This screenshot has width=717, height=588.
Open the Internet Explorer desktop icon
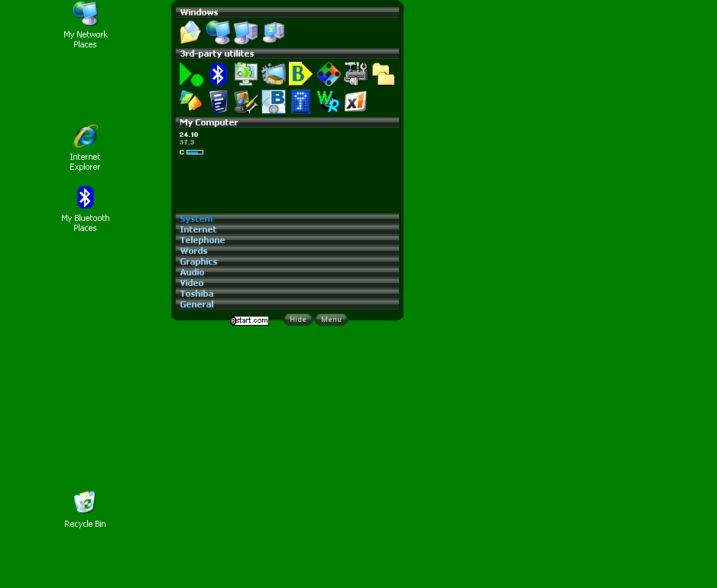[x=85, y=148]
